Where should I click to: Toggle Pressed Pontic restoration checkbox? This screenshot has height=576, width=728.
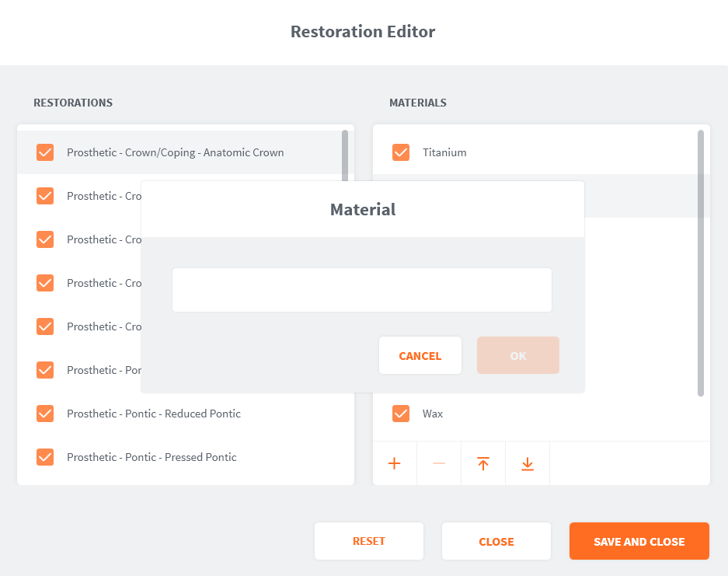click(45, 457)
